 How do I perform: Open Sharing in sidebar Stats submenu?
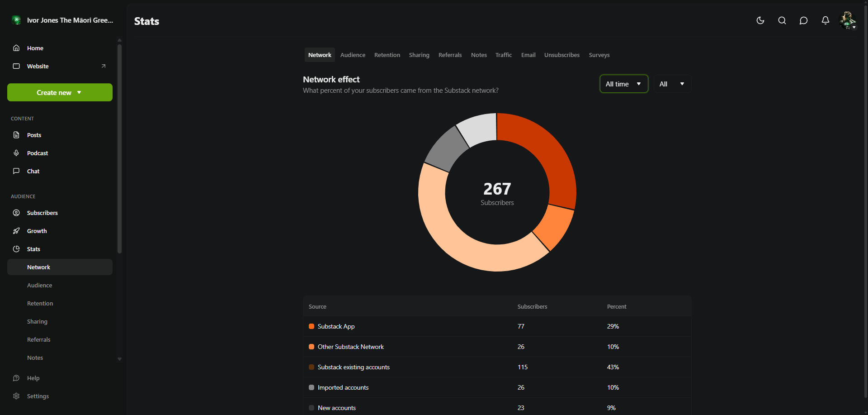pyautogui.click(x=37, y=321)
